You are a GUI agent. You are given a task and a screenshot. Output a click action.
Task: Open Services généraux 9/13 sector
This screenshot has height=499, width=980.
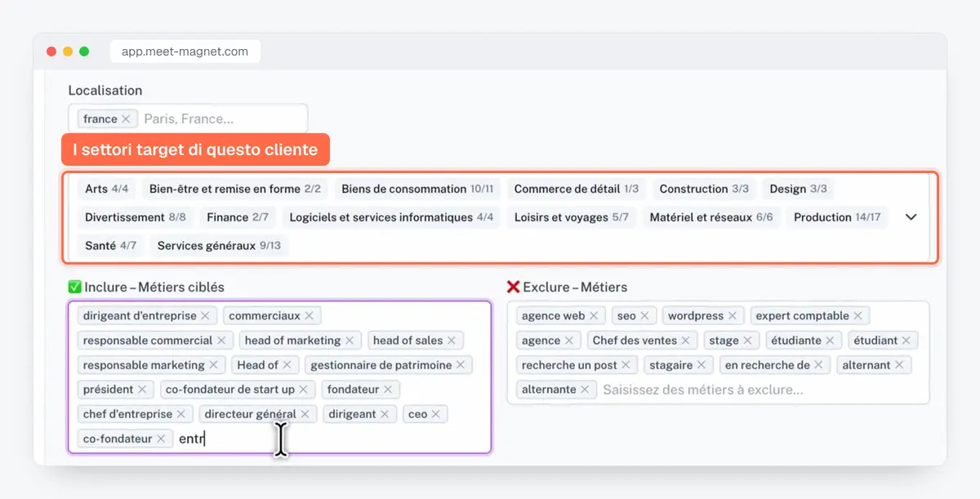coord(219,246)
